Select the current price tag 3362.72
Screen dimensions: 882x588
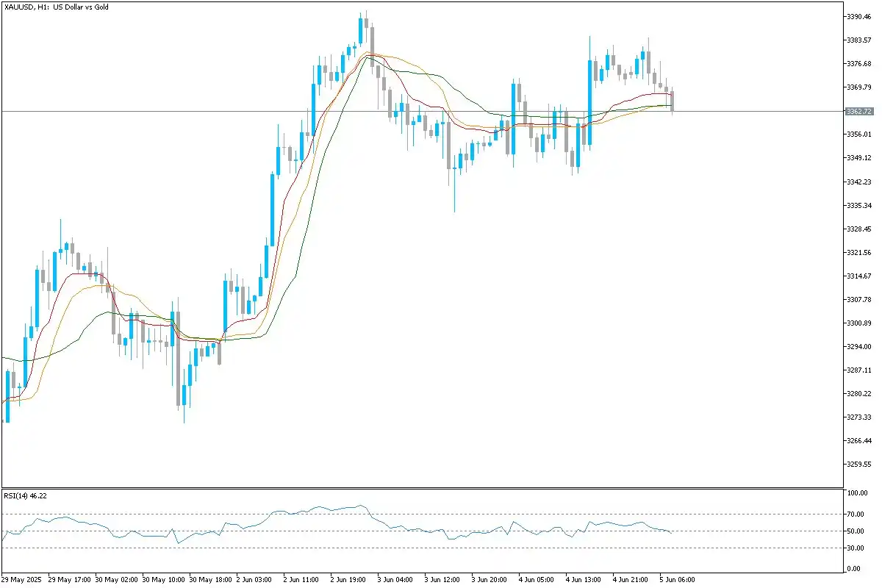tap(859, 112)
